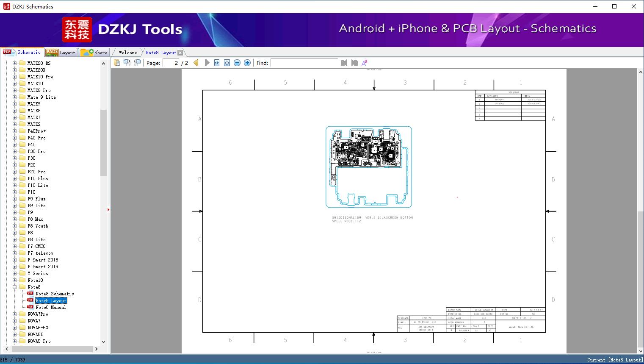644x364 pixels.
Task: Click the page number field
Action: click(171, 63)
